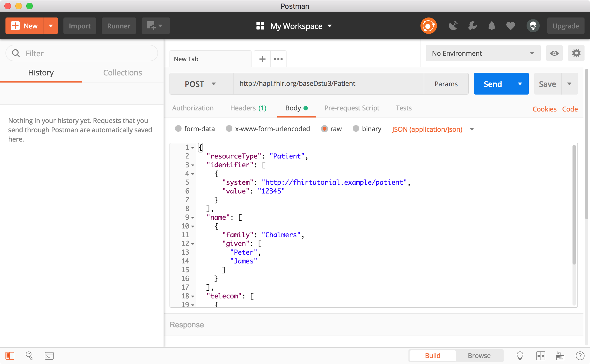The image size is (590, 364).
Task: Click the request URL input field
Action: [328, 84]
